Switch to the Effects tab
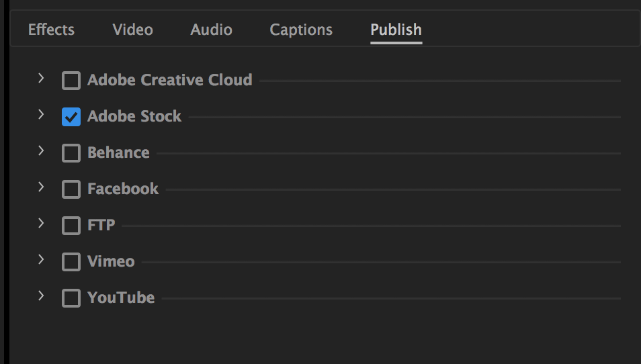641x364 pixels. [51, 30]
